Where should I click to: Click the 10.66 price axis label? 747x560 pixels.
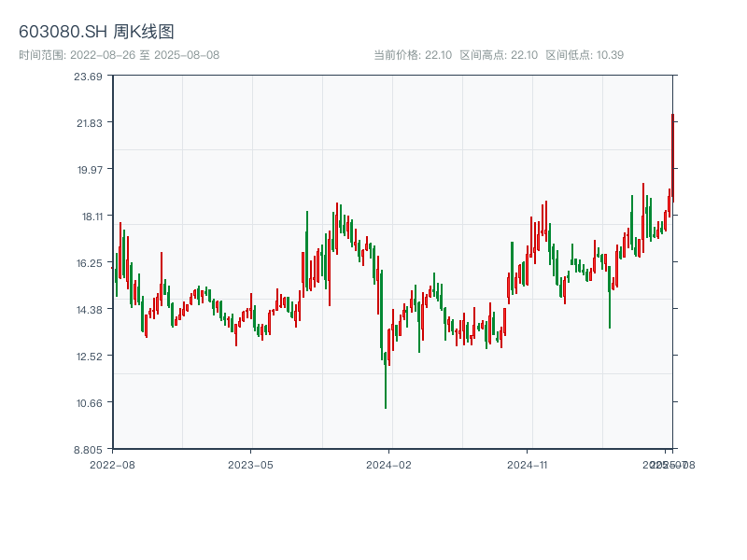tap(88, 403)
